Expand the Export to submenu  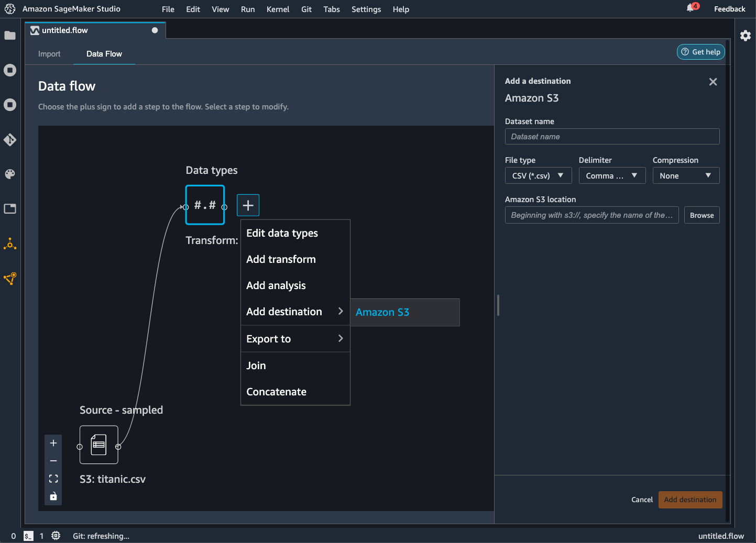[295, 339]
